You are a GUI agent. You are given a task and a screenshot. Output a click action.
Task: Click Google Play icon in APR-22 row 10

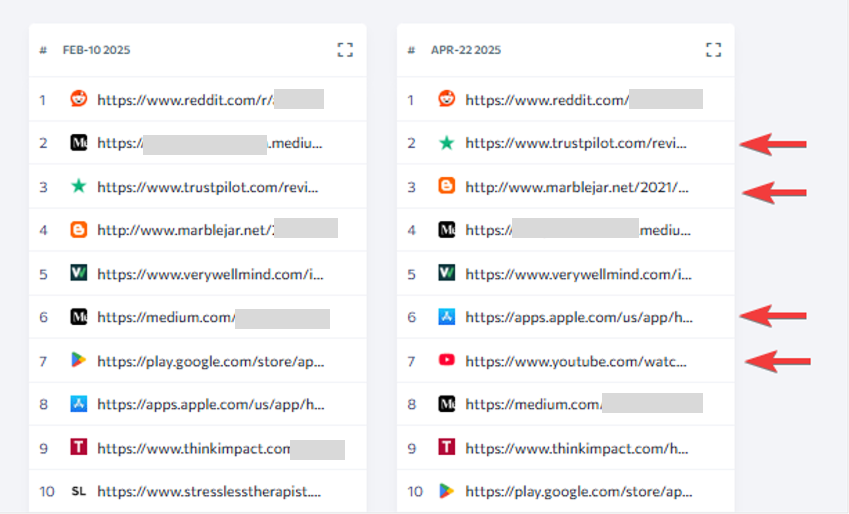click(x=447, y=491)
